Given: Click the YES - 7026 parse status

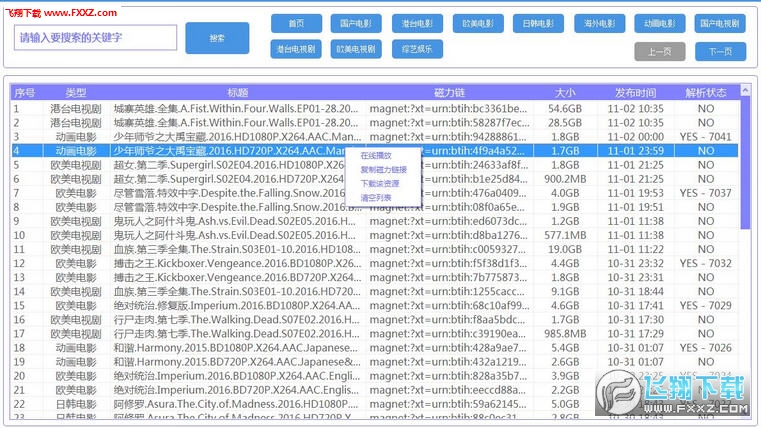Looking at the screenshot, I should pos(705,348).
